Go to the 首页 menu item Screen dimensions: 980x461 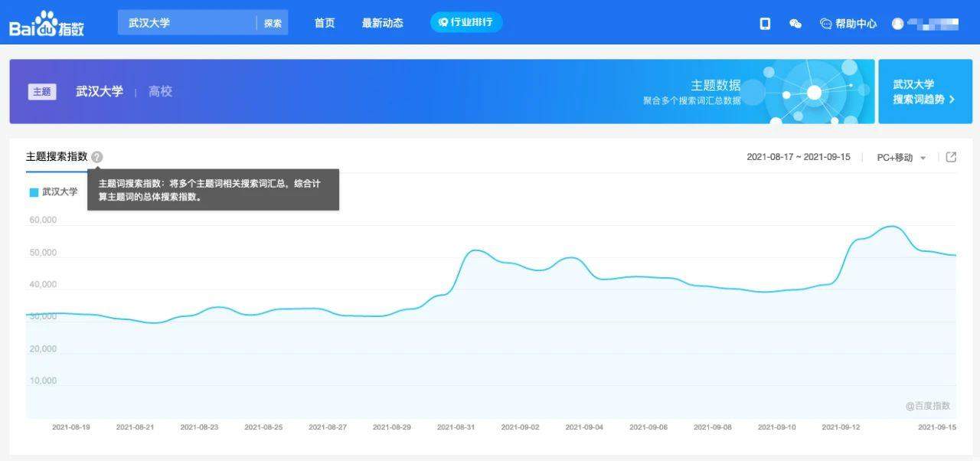[325, 23]
